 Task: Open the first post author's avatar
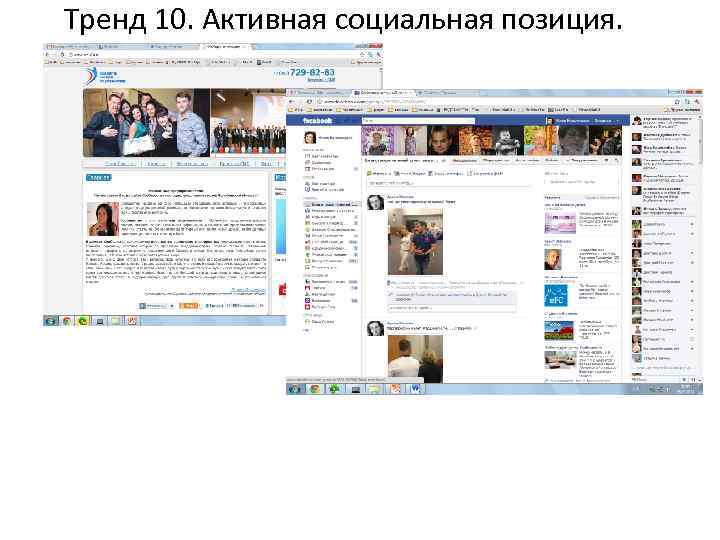(375, 202)
